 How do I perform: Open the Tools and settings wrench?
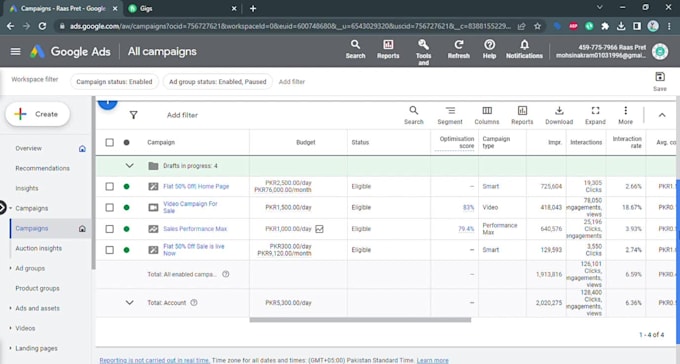coord(423,52)
